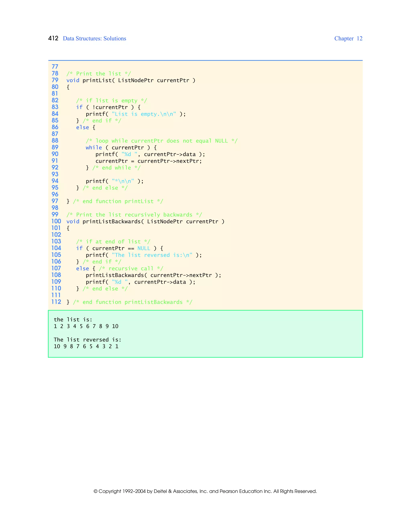Click the 'loop while currentPtr does not equal NULL' comment

click(x=162, y=141)
